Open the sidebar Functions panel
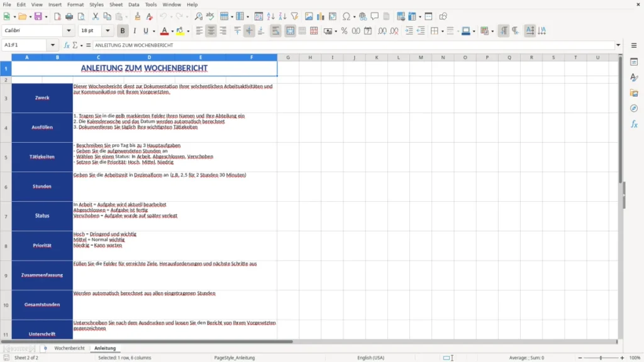644x362 pixels. pyautogui.click(x=634, y=124)
